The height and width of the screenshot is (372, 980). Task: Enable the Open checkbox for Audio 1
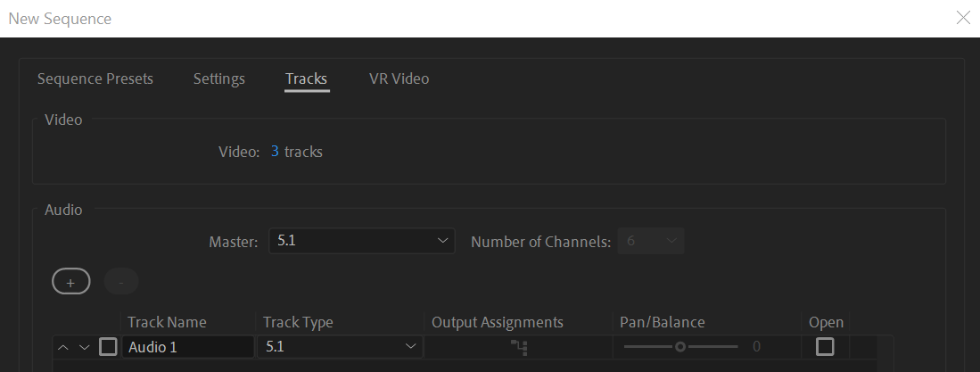825,347
